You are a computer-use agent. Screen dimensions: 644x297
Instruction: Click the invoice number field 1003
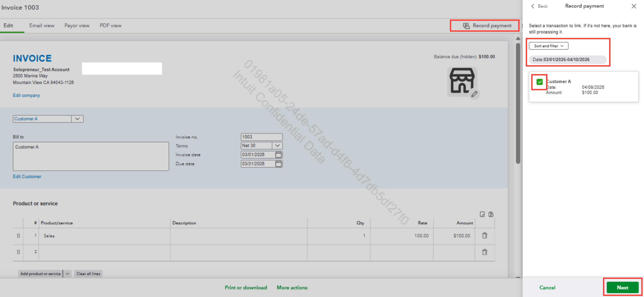pyautogui.click(x=261, y=137)
